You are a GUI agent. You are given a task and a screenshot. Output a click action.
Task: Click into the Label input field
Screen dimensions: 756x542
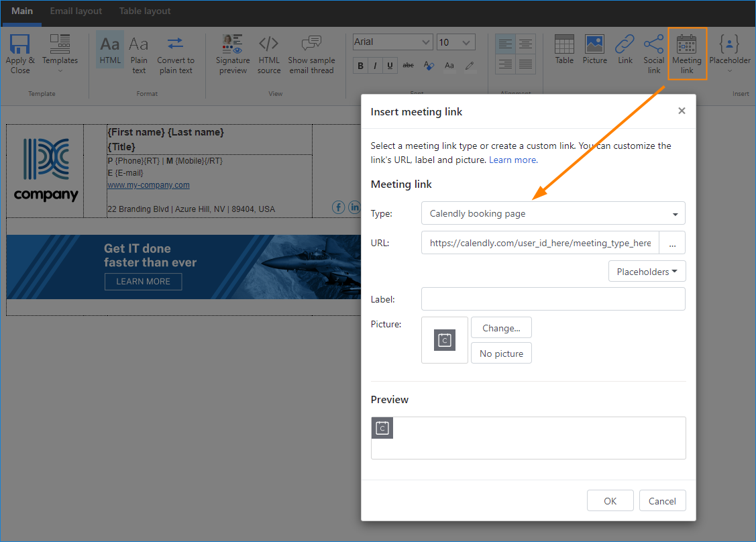coord(553,299)
